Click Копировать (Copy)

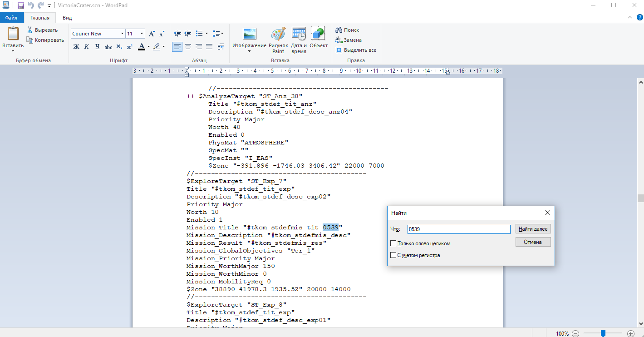tap(45, 40)
